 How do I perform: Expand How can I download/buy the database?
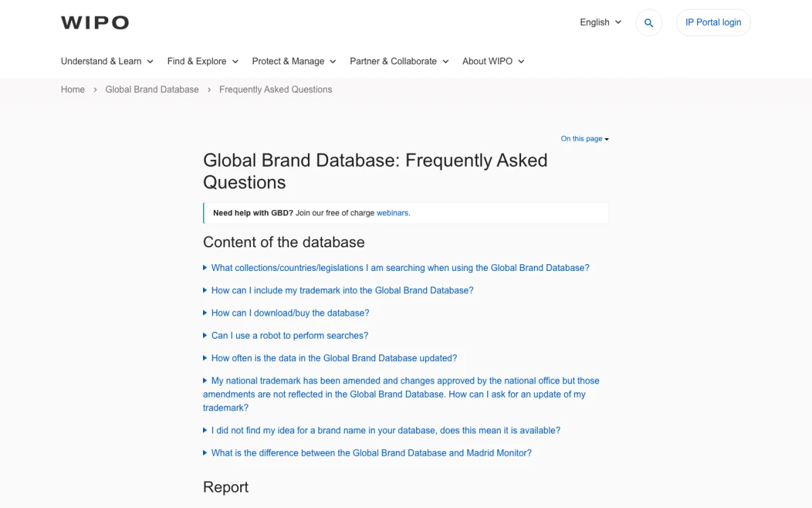pyautogui.click(x=286, y=313)
